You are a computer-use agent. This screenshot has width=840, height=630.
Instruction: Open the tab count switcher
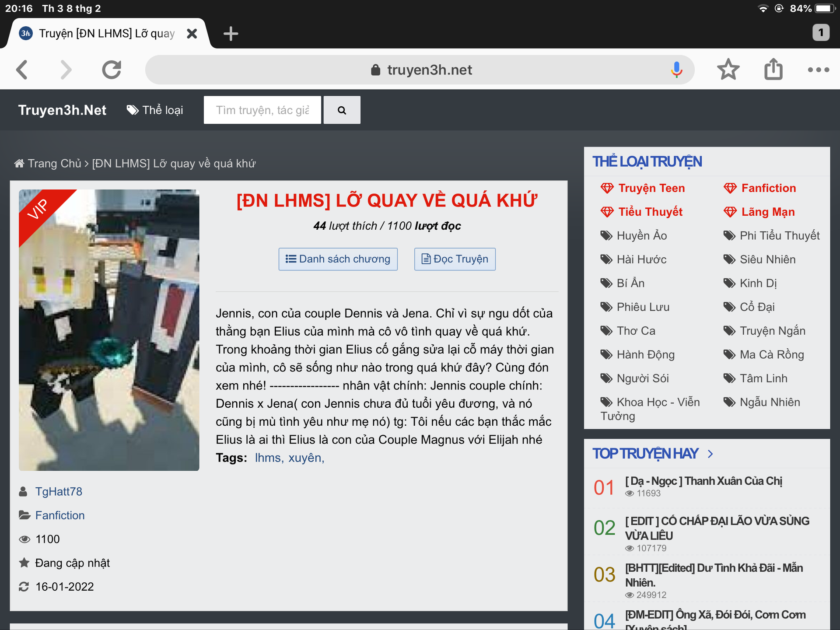point(821,32)
